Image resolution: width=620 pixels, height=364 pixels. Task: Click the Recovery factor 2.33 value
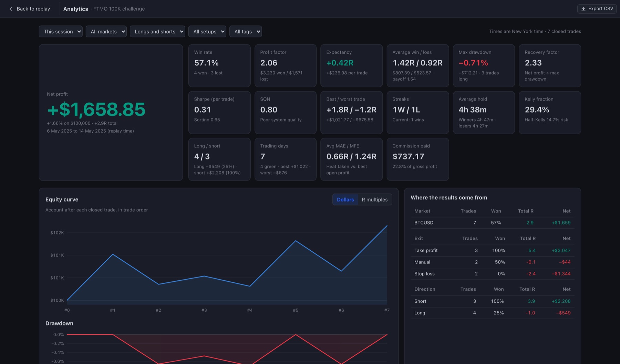click(533, 63)
